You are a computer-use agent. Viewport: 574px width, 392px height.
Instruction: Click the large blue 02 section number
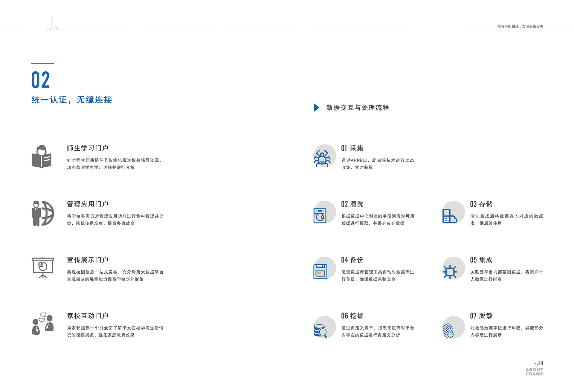point(40,80)
